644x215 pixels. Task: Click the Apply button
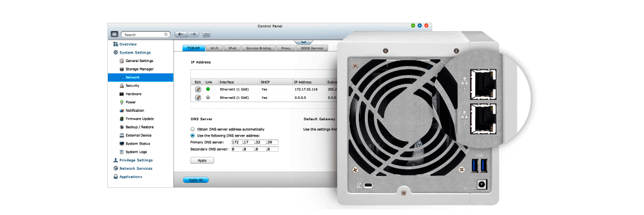point(202,160)
